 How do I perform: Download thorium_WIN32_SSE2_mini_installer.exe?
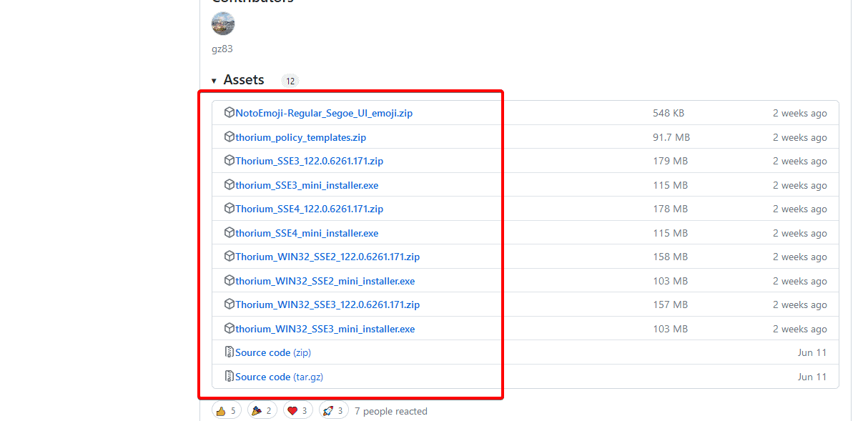[x=325, y=281]
